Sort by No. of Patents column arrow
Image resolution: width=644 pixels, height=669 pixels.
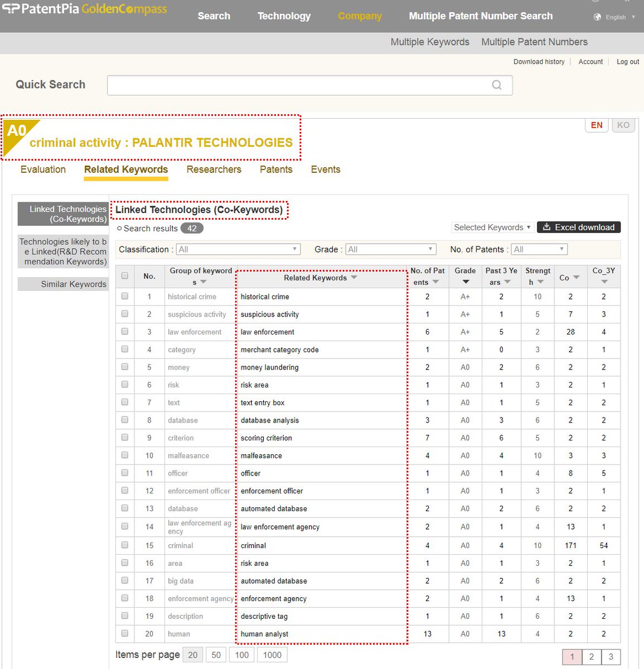[435, 282]
